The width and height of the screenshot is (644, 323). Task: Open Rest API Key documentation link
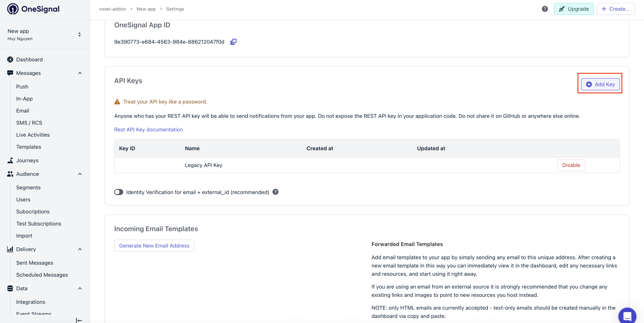(148, 129)
